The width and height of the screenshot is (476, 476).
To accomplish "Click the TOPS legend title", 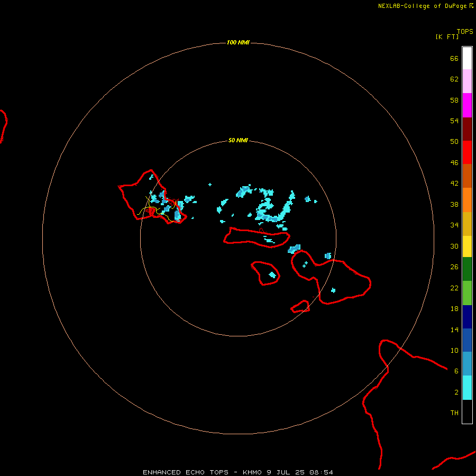I will point(465,31).
